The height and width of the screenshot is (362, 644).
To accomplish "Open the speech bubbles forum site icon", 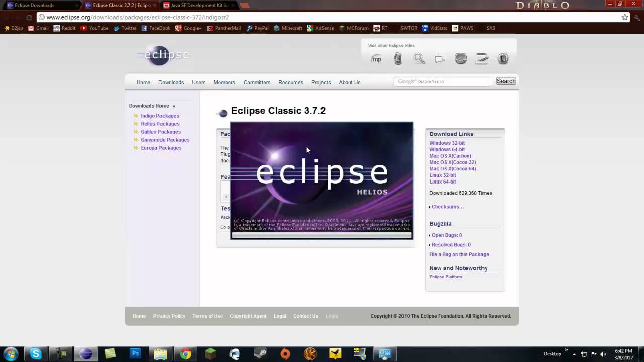I will (440, 59).
